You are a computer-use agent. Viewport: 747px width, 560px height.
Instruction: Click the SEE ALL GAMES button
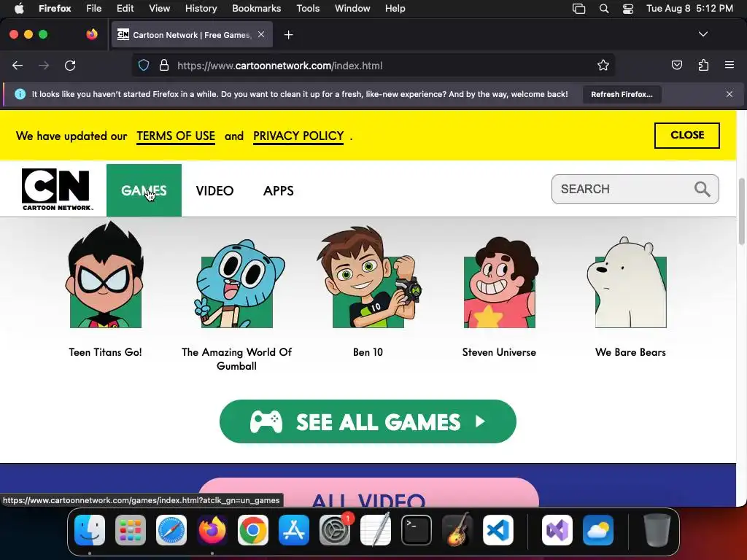point(368,421)
